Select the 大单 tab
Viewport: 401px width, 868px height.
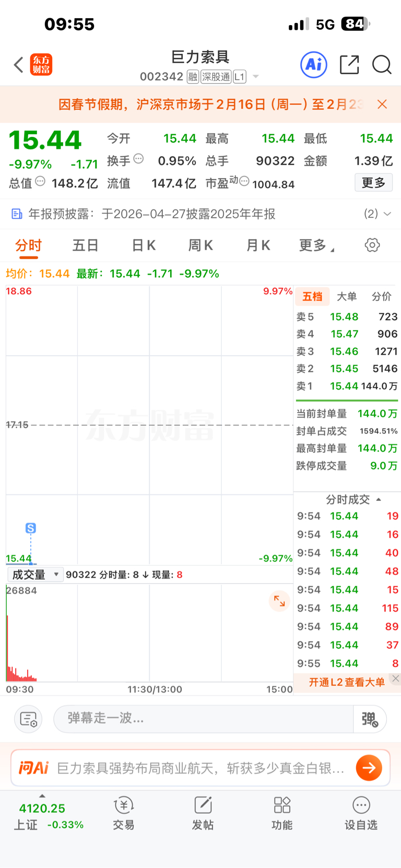pos(347,297)
